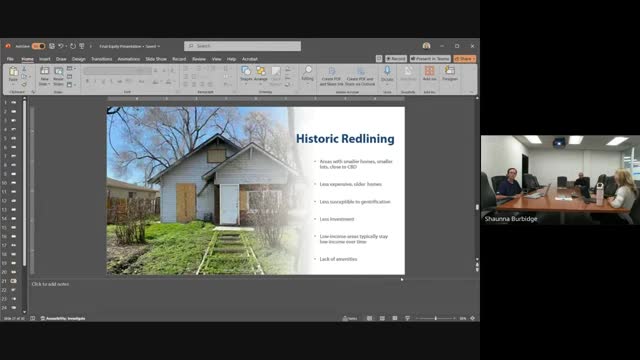The height and width of the screenshot is (360, 640).
Task: Switch to the Animations tab
Action: (x=129, y=59)
